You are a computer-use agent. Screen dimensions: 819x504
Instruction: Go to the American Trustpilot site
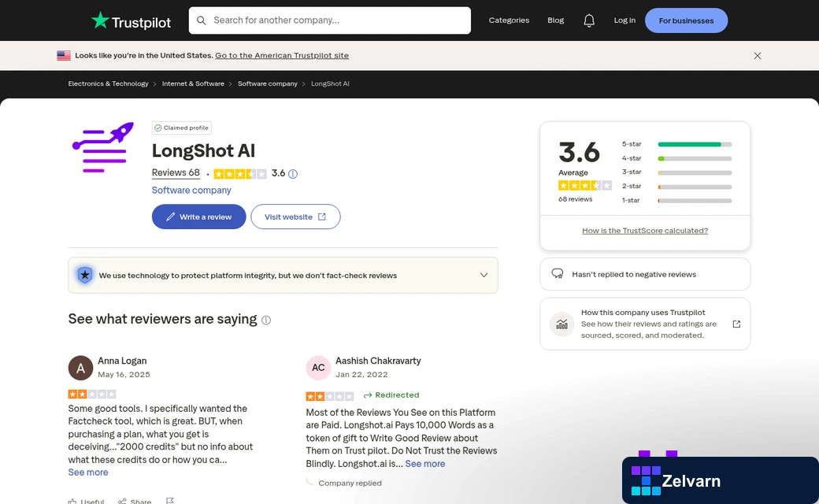(282, 55)
